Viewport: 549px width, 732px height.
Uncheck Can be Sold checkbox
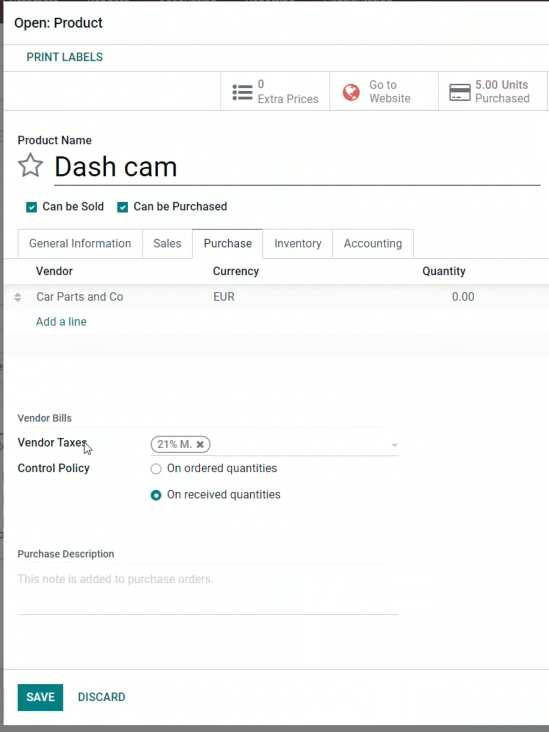pyautogui.click(x=31, y=207)
